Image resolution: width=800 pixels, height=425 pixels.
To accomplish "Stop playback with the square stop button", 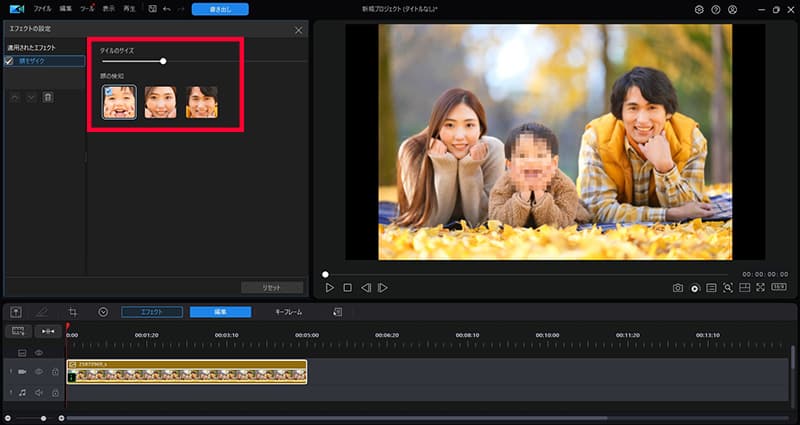I will [x=347, y=288].
